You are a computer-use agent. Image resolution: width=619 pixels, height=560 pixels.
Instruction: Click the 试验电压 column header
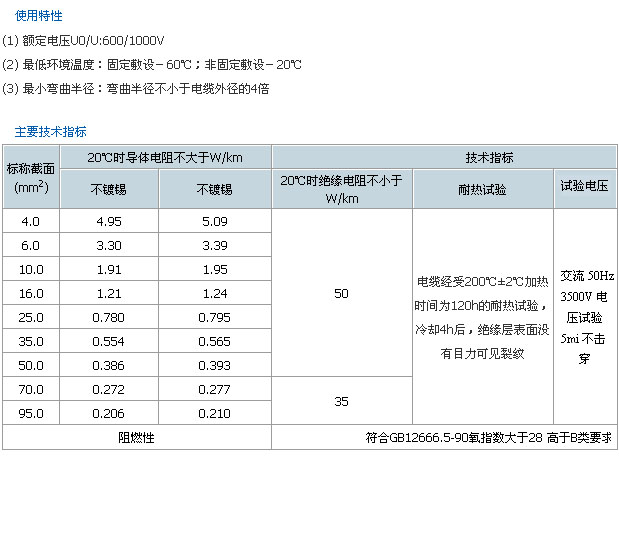click(x=584, y=189)
